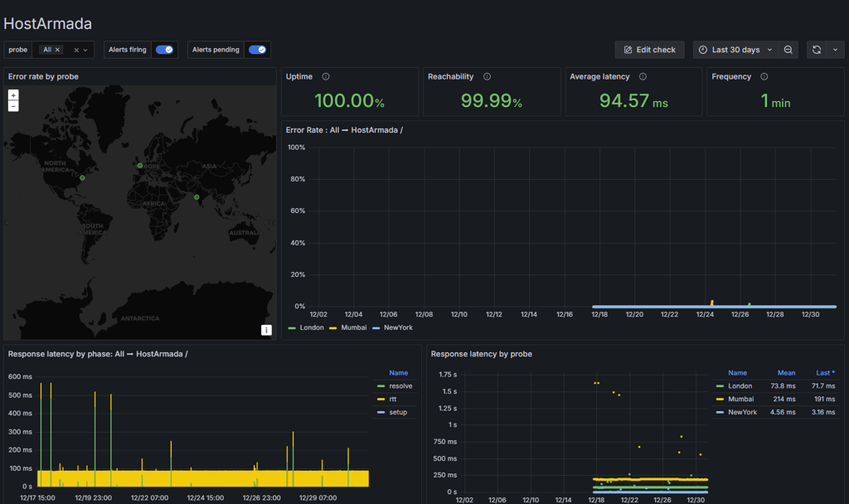Expand the probe variable dropdown
This screenshot has height=504, width=849.
pos(85,50)
